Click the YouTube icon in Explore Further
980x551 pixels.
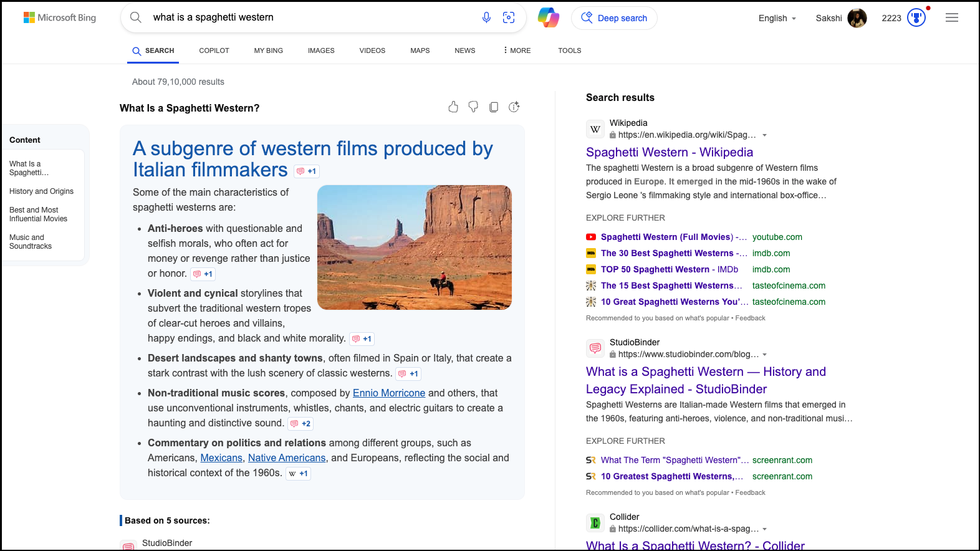pyautogui.click(x=591, y=237)
